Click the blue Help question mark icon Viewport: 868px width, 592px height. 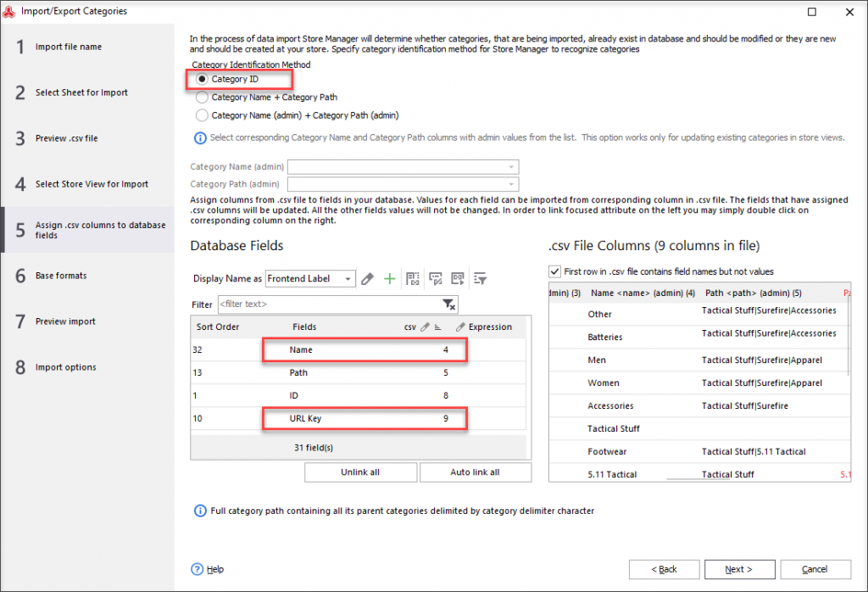click(197, 569)
